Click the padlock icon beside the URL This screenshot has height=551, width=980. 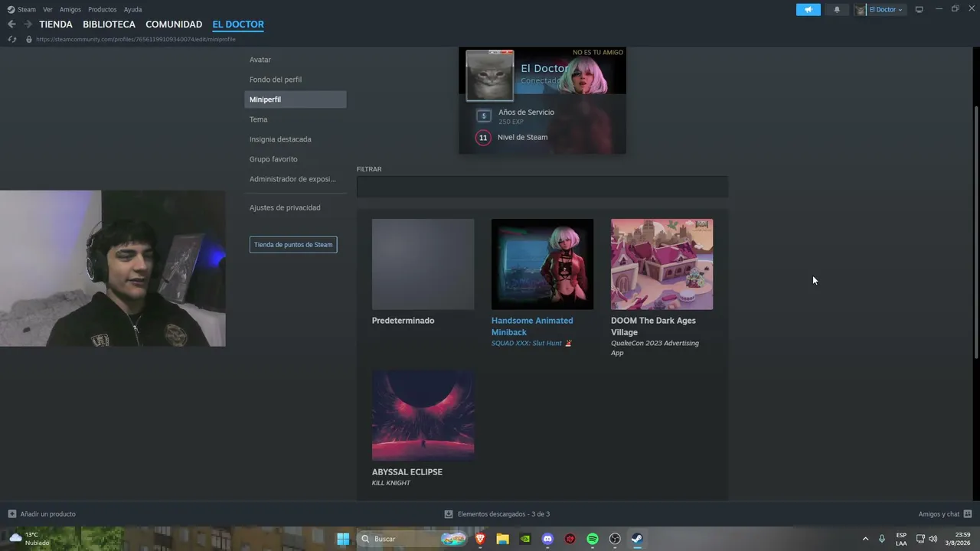(x=29, y=39)
